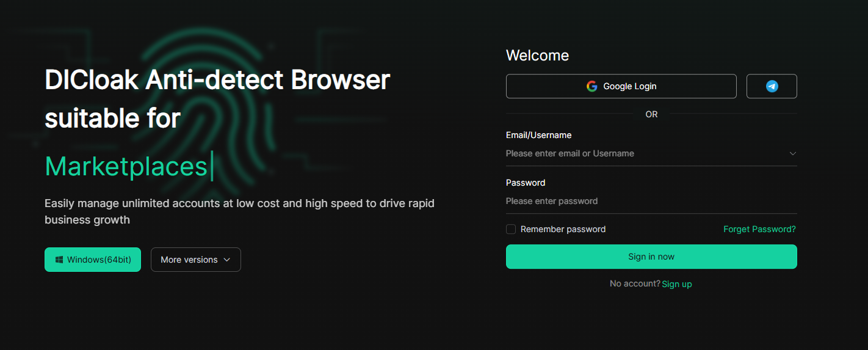Click the Windows logo on the download button

pyautogui.click(x=59, y=260)
